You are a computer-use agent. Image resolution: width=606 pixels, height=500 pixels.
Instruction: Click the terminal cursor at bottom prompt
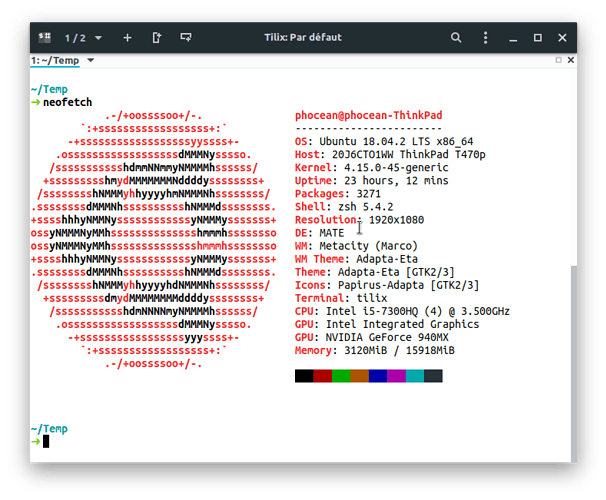(x=46, y=441)
